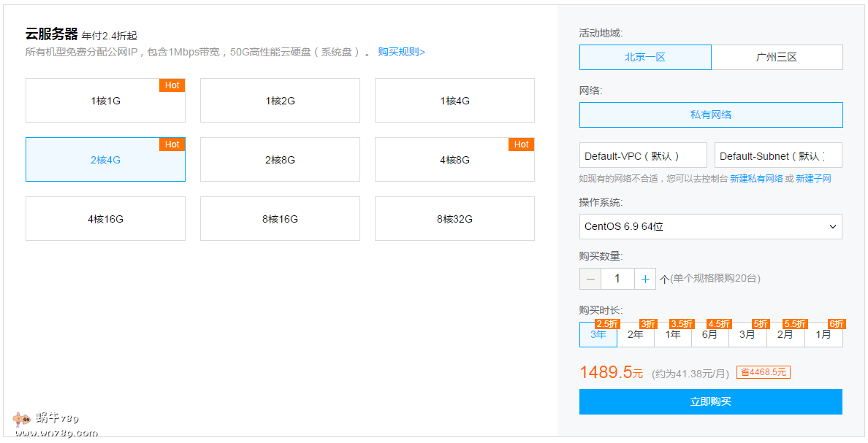Choose the 4核8G Hot configuration
Image resolution: width=868 pixels, height=443 pixels.
point(454,160)
